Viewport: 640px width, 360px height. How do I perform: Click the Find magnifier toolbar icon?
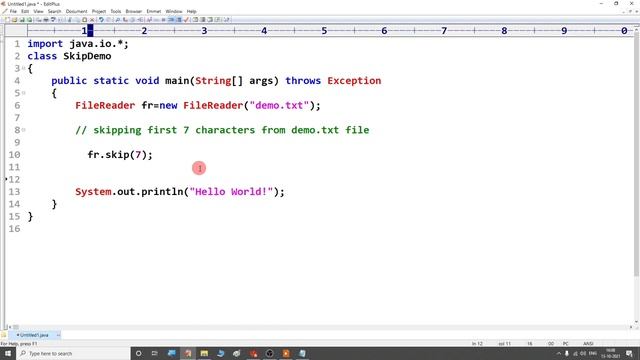pos(118,20)
